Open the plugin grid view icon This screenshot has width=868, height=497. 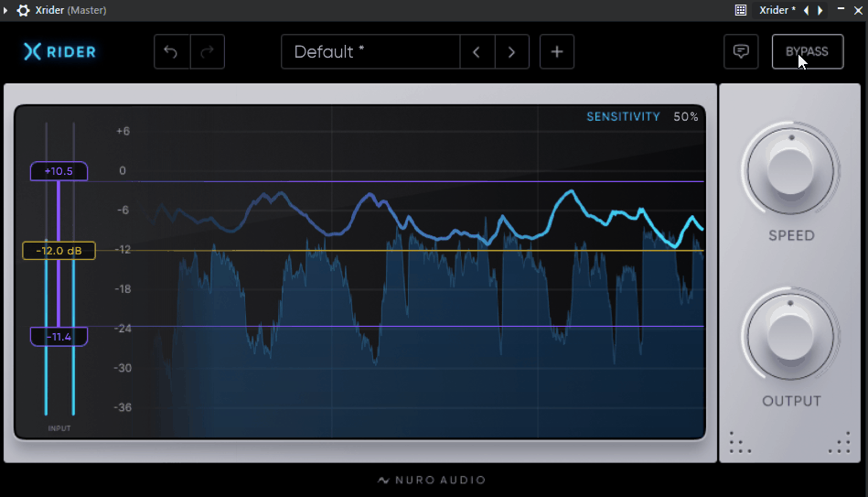[741, 10]
